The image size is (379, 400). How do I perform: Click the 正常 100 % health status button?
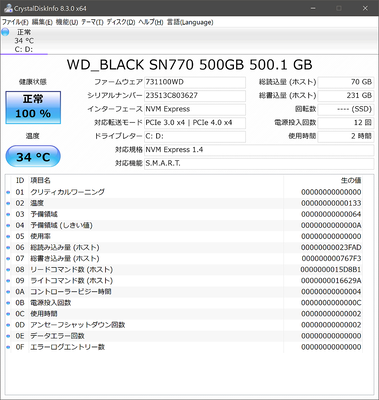pyautogui.click(x=33, y=107)
